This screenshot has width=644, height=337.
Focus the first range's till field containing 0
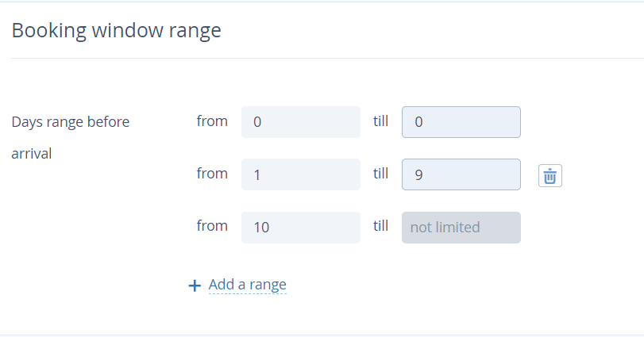coord(461,122)
